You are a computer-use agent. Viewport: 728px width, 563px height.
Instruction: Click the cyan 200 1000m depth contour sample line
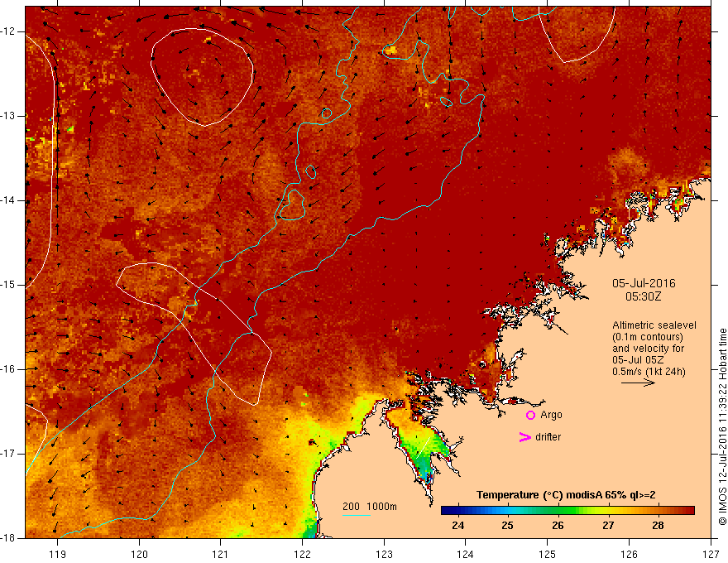[356, 515]
